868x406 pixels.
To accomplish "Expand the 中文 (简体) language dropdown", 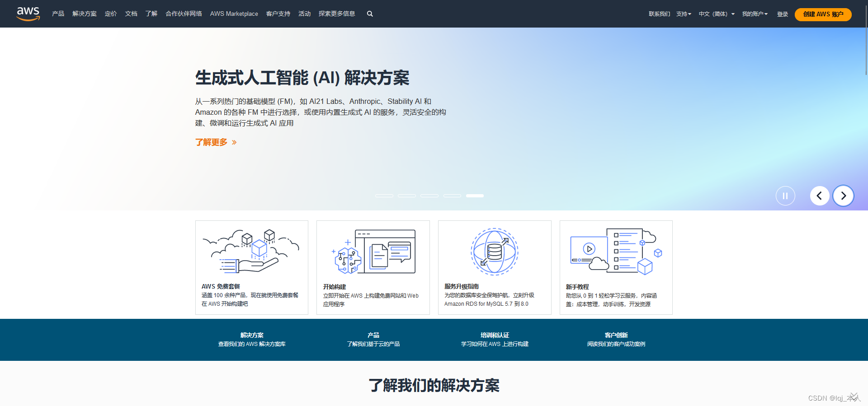I will 717,14.
